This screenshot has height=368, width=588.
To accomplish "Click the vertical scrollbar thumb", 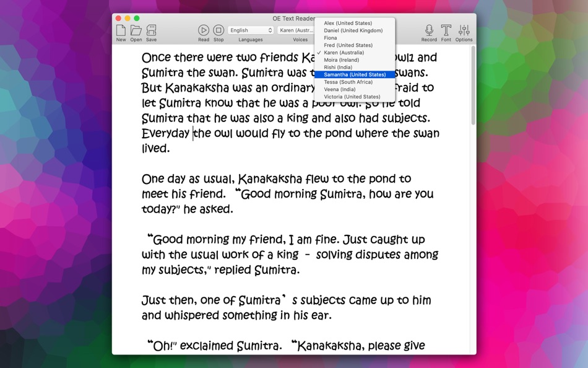I will click(473, 85).
